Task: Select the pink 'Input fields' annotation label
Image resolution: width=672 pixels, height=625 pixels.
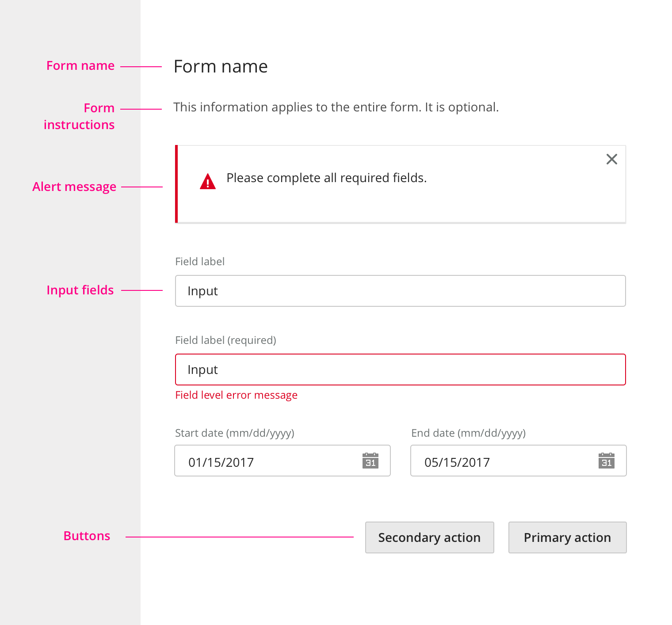Action: 80,290
